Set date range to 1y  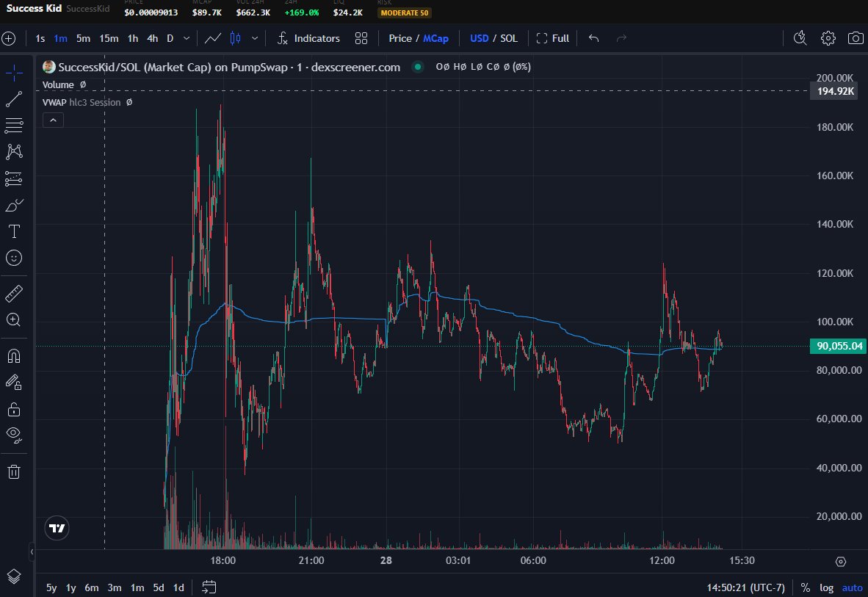[70, 587]
